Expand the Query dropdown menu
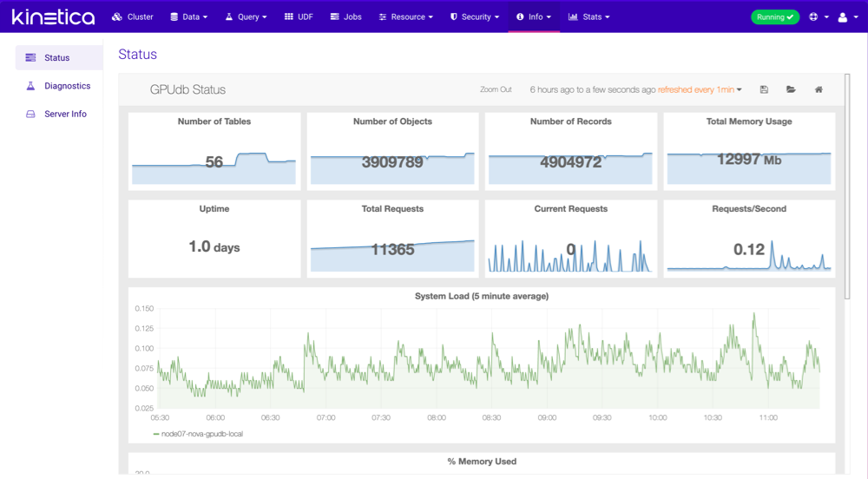Screen dimensions: 868x479 point(246,16)
